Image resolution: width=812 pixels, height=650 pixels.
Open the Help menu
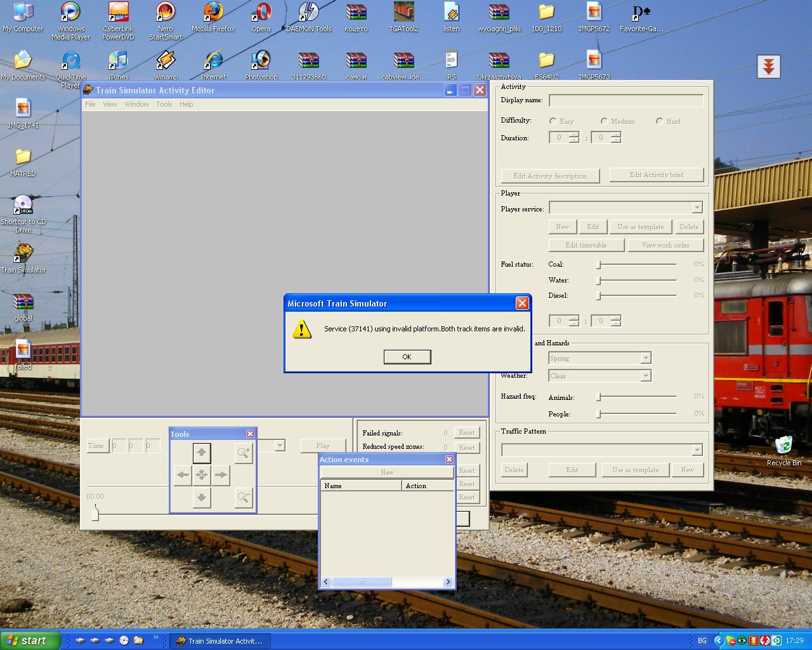(186, 104)
